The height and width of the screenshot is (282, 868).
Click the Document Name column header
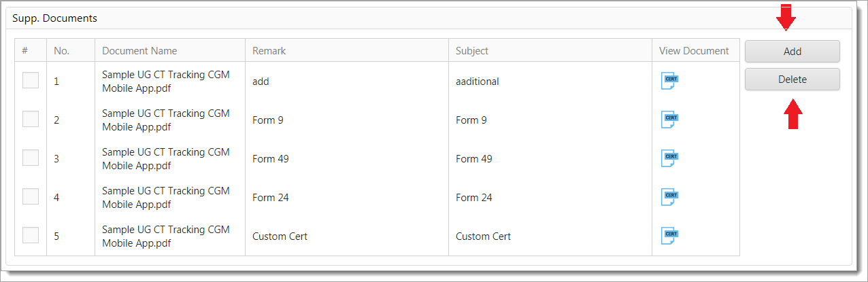click(x=139, y=51)
